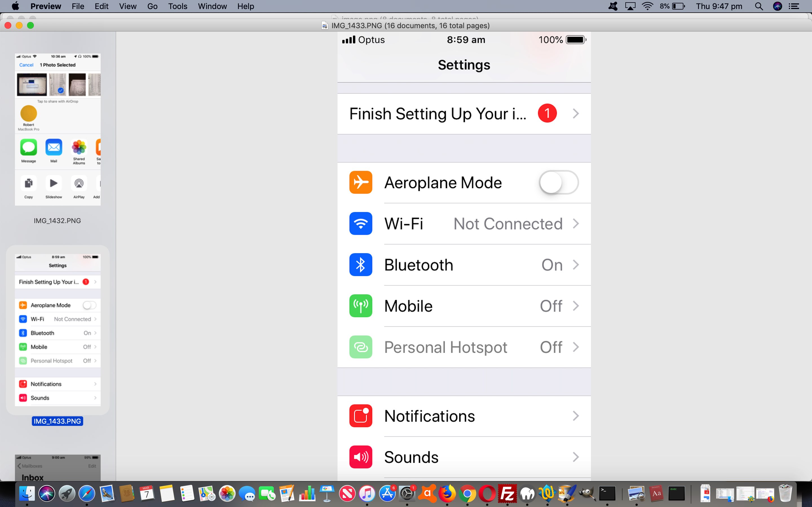The image size is (812, 507).
Task: Toggle Personal Hotspot off switch
Action: pyautogui.click(x=551, y=347)
